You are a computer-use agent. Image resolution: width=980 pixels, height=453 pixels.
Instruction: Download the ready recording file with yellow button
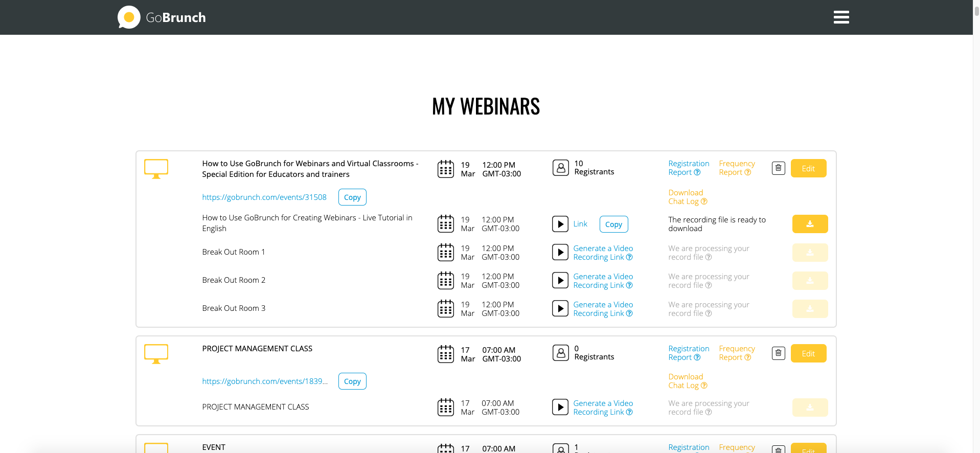[810, 224]
